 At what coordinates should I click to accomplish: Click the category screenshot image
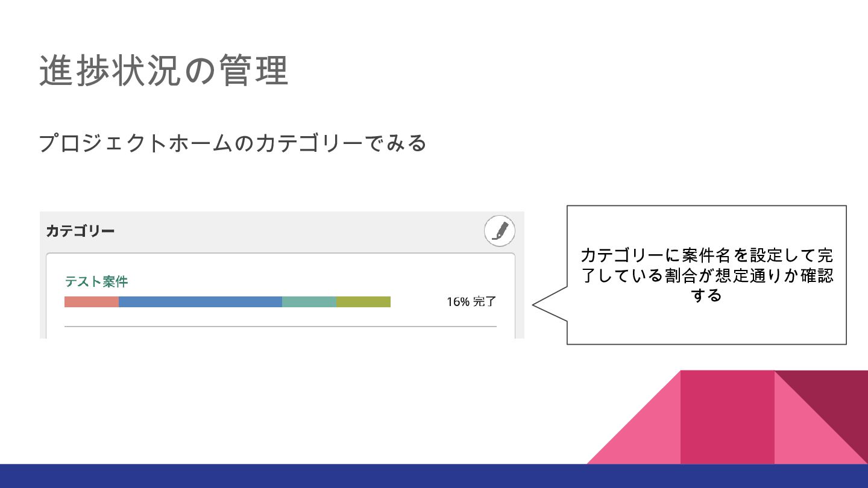click(x=282, y=275)
